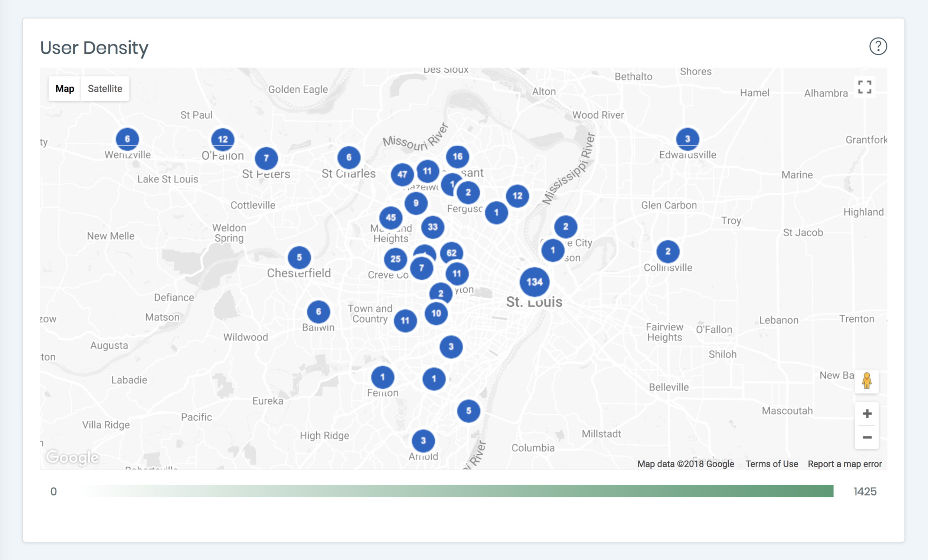
Task: Click the 47 user cluster marker
Action: tap(402, 175)
